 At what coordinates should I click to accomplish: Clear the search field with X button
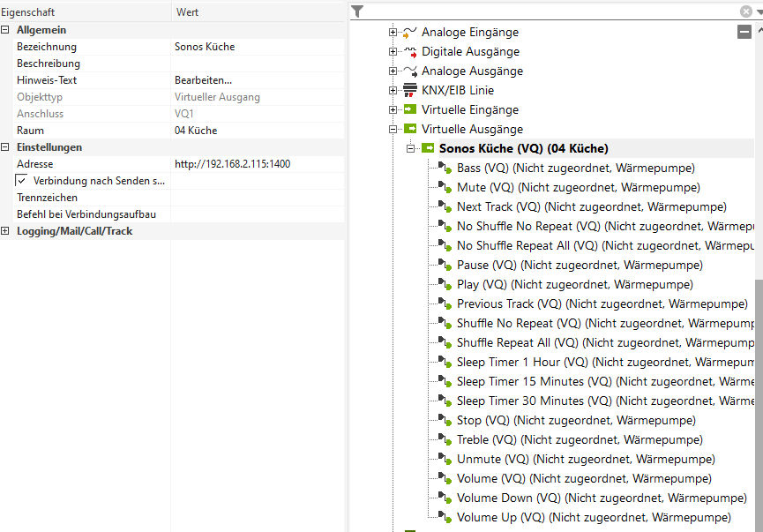745,11
